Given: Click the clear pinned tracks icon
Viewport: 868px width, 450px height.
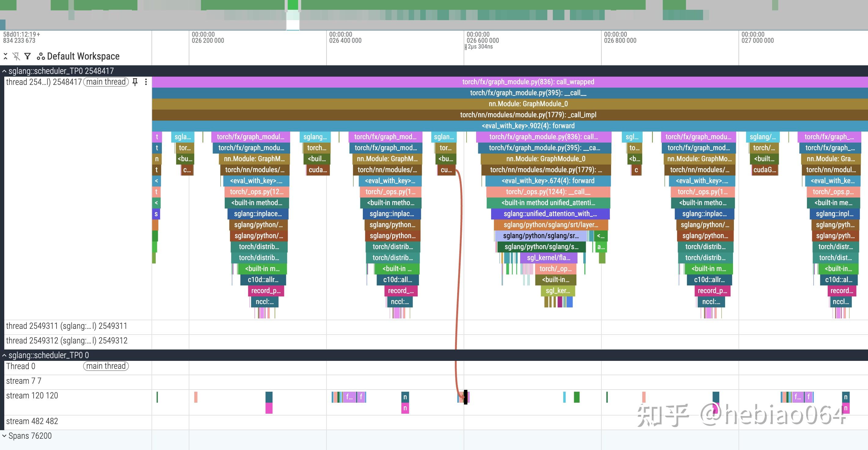Looking at the screenshot, I should point(16,56).
